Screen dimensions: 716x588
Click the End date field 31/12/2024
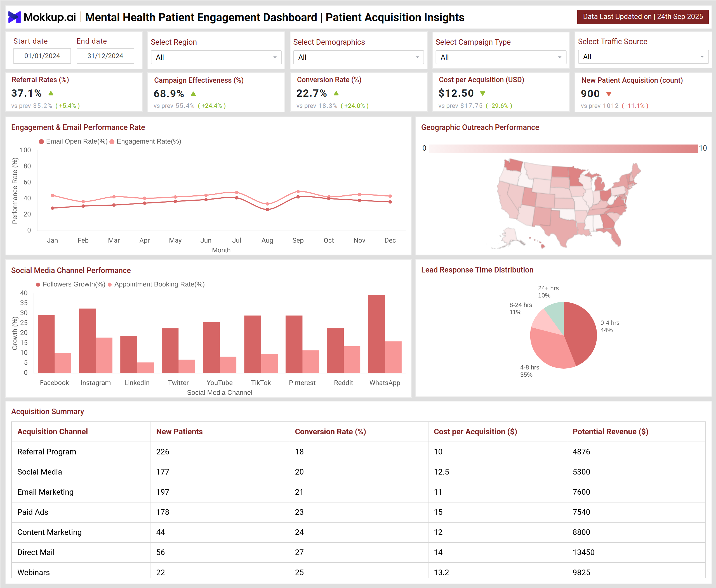(105, 56)
